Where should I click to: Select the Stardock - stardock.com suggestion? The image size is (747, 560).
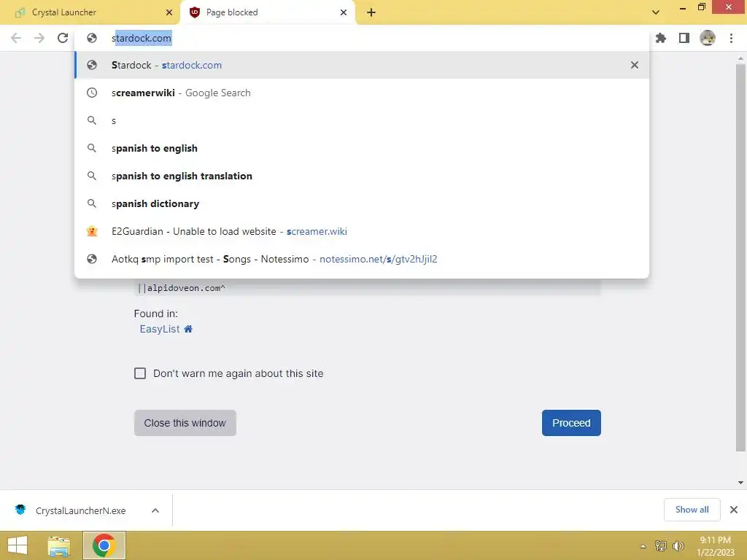click(361, 65)
